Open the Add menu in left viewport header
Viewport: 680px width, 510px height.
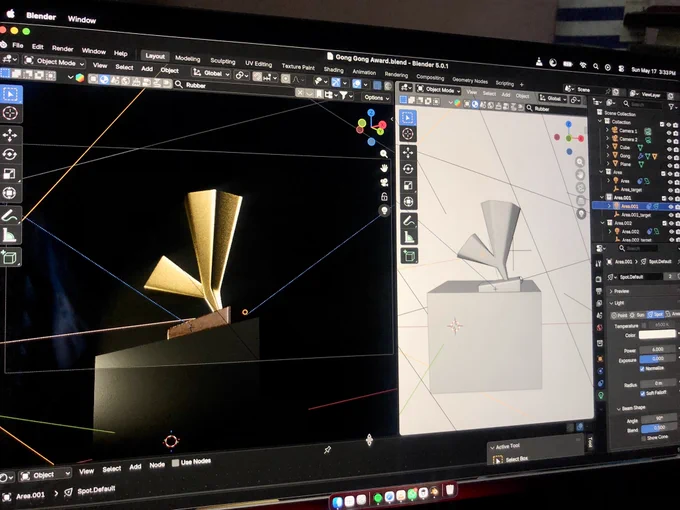pyautogui.click(x=147, y=69)
